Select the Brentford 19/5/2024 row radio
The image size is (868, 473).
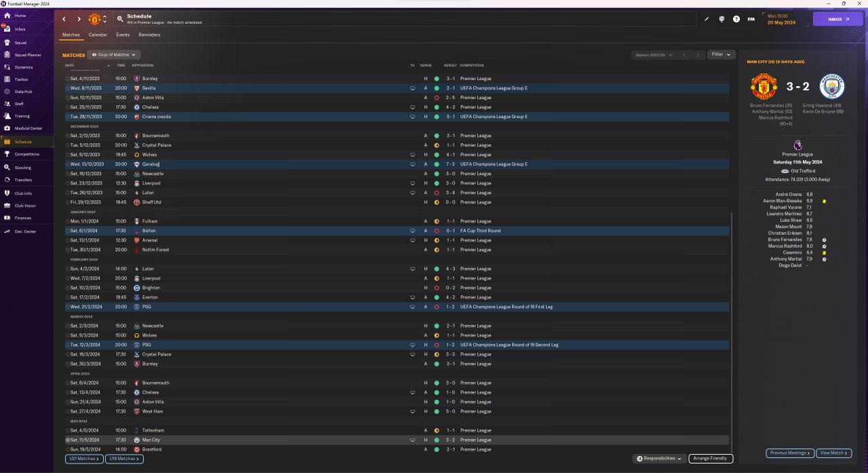click(68, 449)
